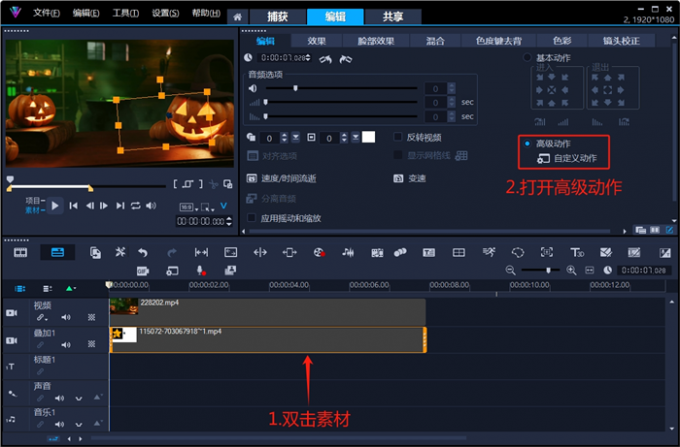The width and height of the screenshot is (680, 447).
Task: Select the 基本动作 radio button
Action: pos(527,57)
